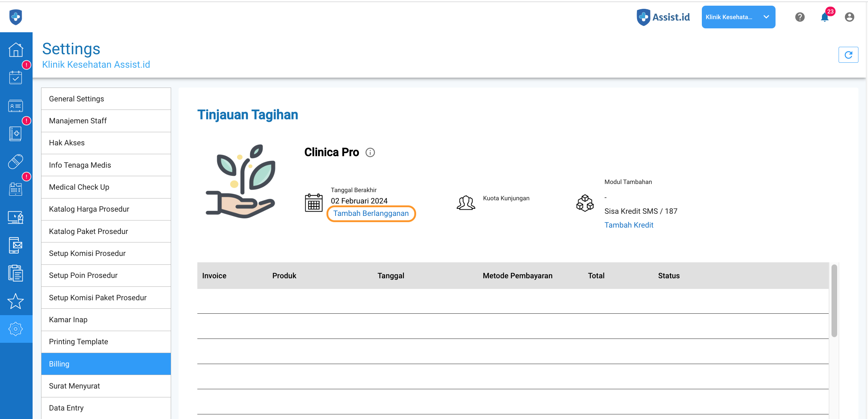This screenshot has width=868, height=419.
Task: Open the medical record book sidebar icon
Action: click(16, 134)
